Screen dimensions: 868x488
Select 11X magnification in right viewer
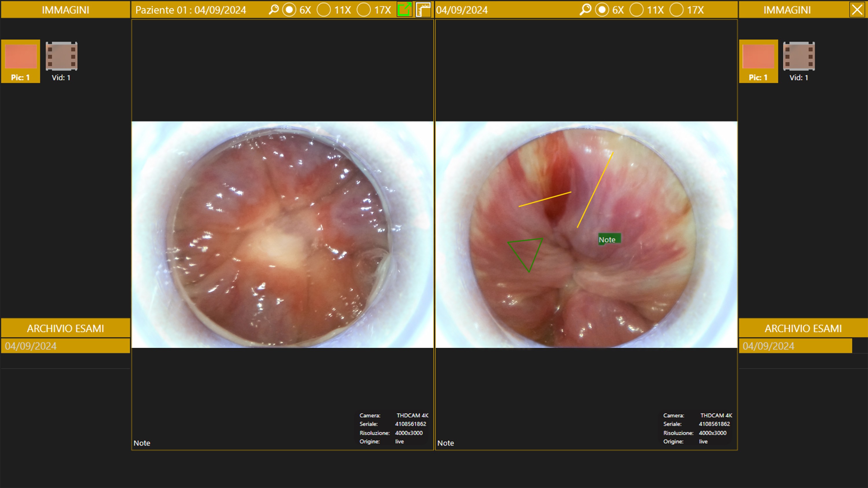pyautogui.click(x=636, y=10)
